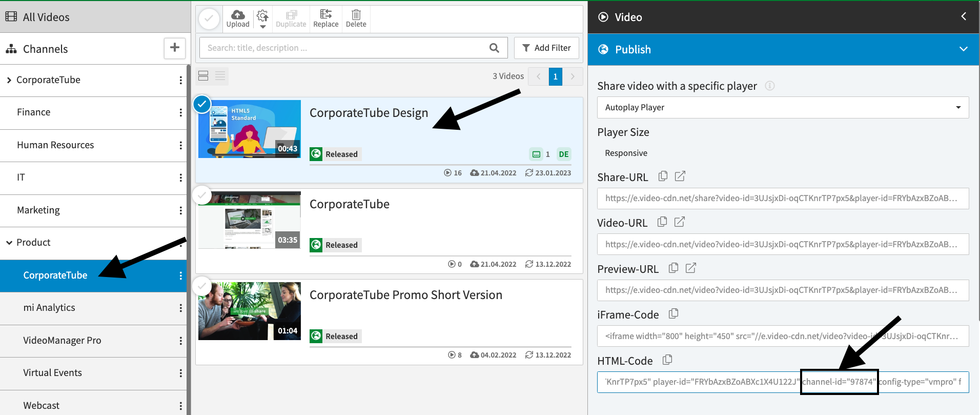Image resolution: width=980 pixels, height=415 pixels.
Task: Copy the Video-URL to clipboard
Action: (x=662, y=222)
